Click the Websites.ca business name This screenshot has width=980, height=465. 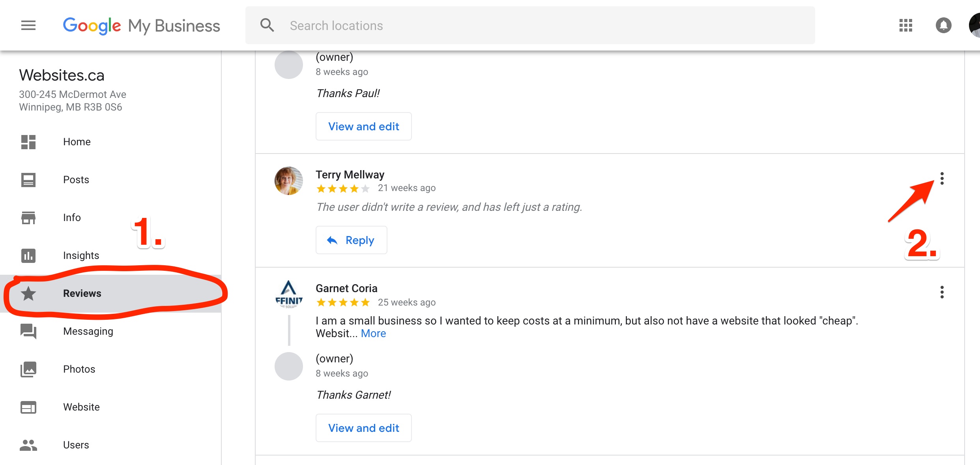[62, 75]
